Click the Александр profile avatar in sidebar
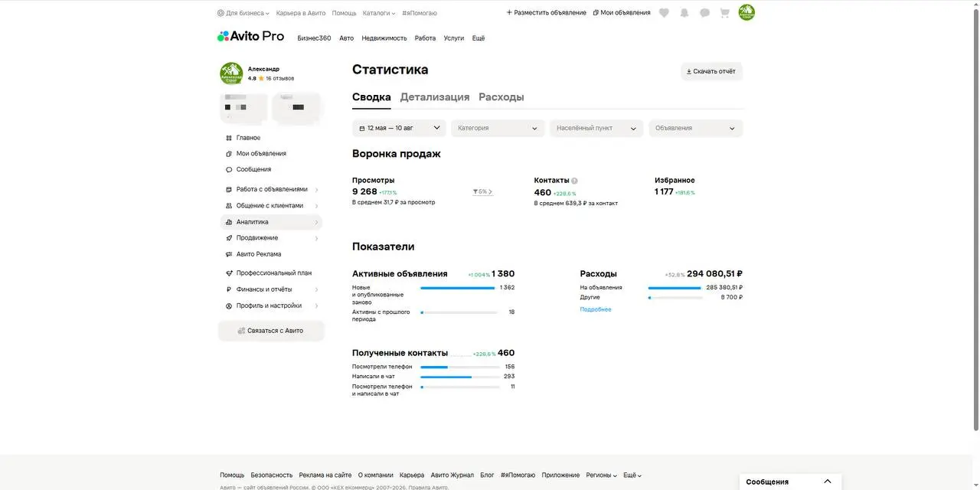Viewport: 980px width, 490px height. click(231, 73)
